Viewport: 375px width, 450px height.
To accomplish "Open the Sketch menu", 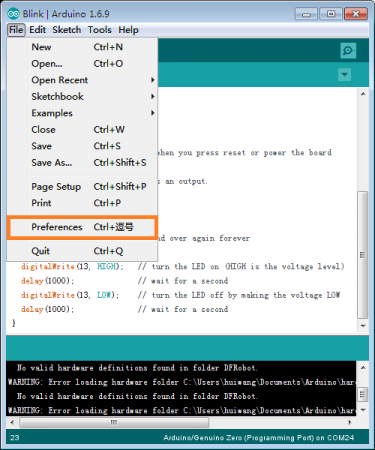I will [x=67, y=30].
